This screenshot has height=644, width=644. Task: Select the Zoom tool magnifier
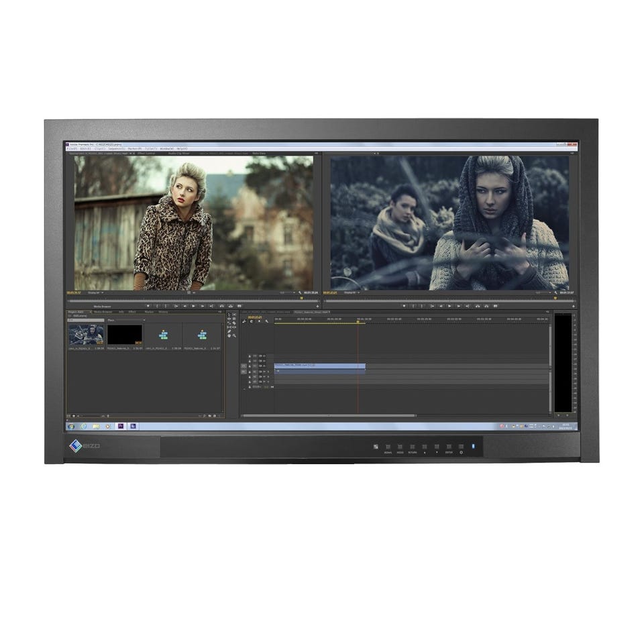point(234,335)
